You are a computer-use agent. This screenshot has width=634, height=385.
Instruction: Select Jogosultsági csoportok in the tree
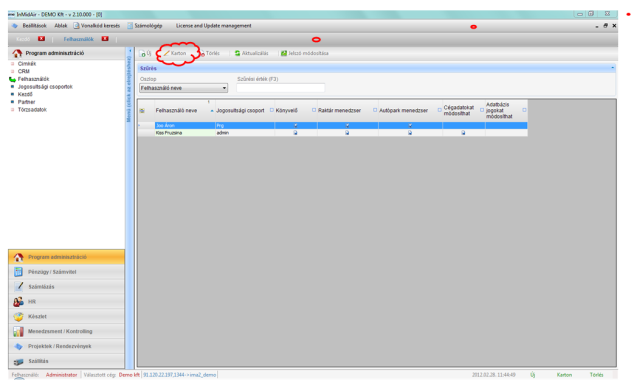[45, 87]
